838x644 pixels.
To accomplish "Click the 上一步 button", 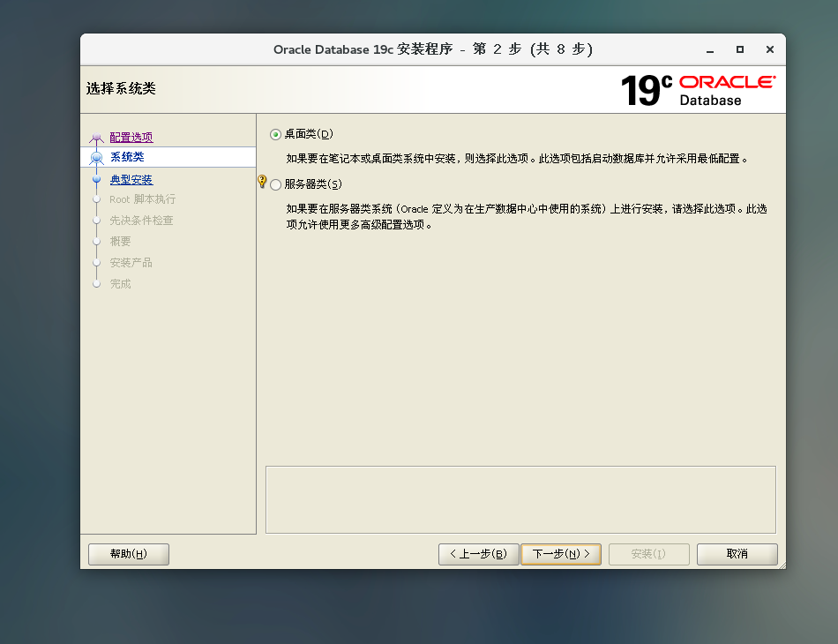I will coord(478,554).
